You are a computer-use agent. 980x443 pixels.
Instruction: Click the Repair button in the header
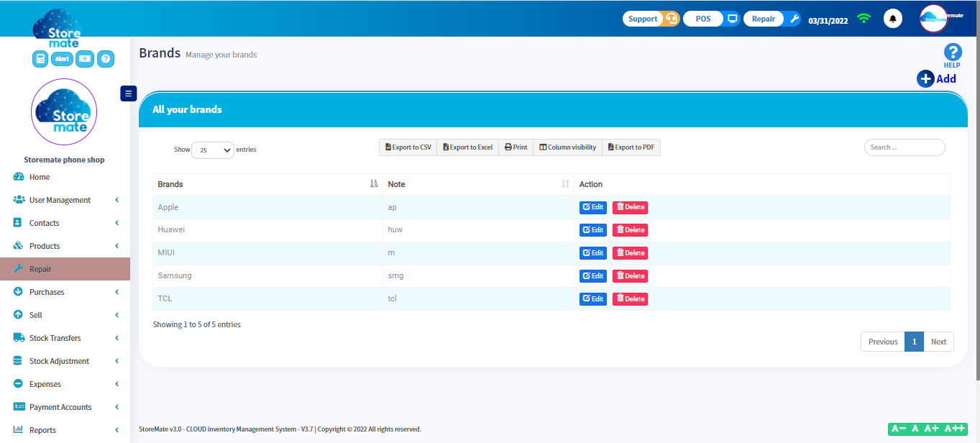coord(771,19)
